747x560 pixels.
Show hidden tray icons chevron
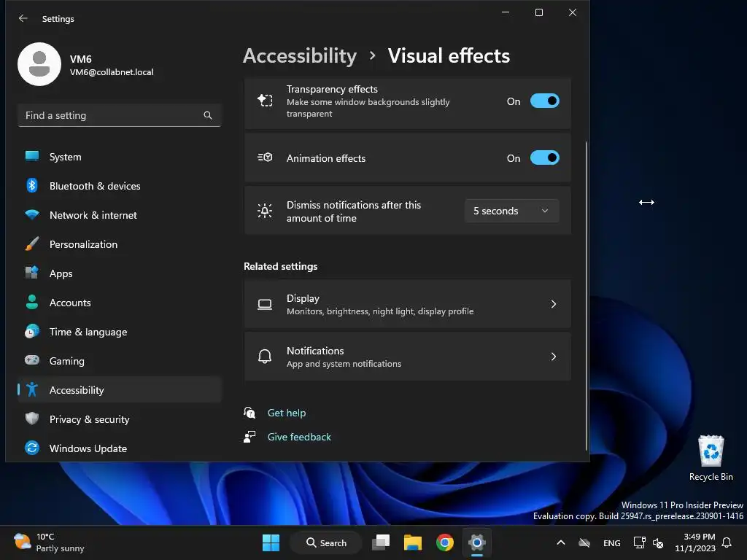[x=561, y=542]
